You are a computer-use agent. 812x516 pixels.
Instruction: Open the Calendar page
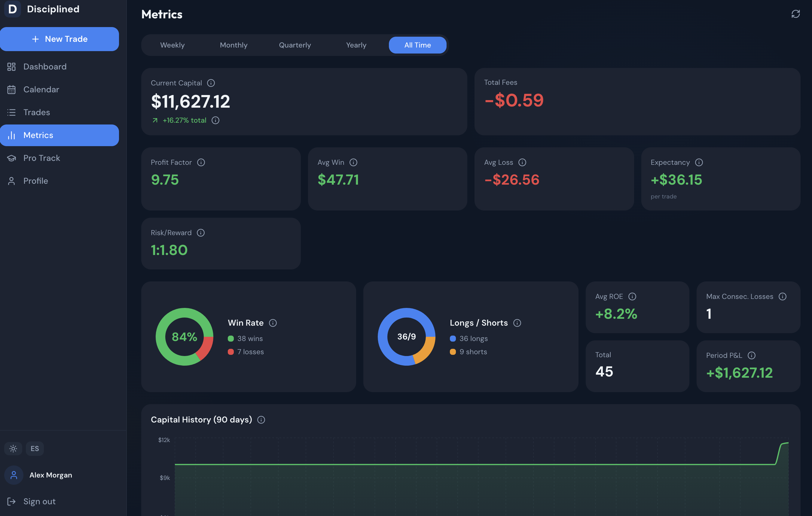[41, 89]
